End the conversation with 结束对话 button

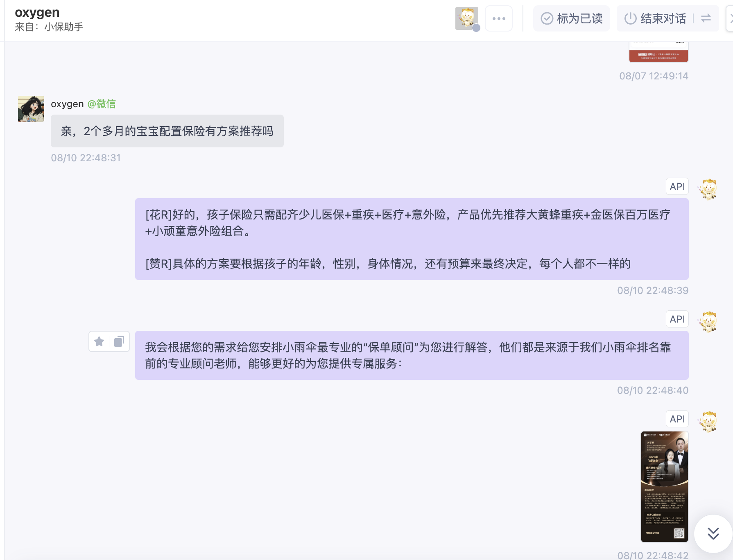[x=655, y=18]
